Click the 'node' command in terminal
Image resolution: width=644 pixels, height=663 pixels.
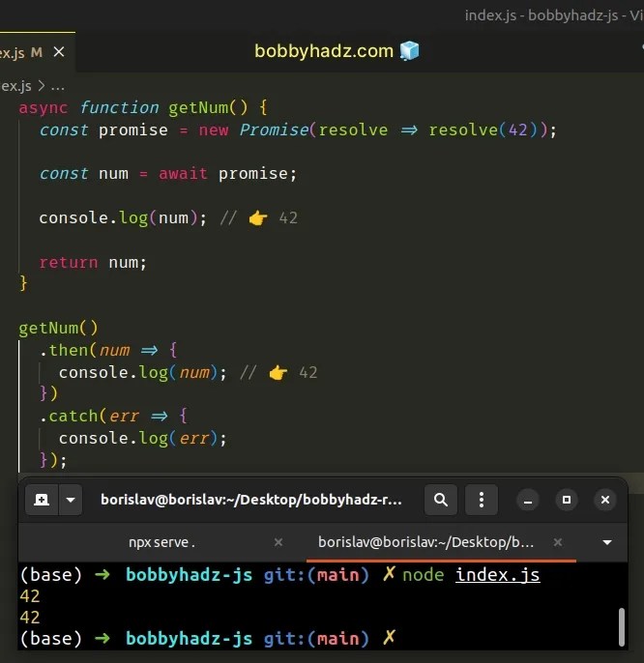[423, 575]
